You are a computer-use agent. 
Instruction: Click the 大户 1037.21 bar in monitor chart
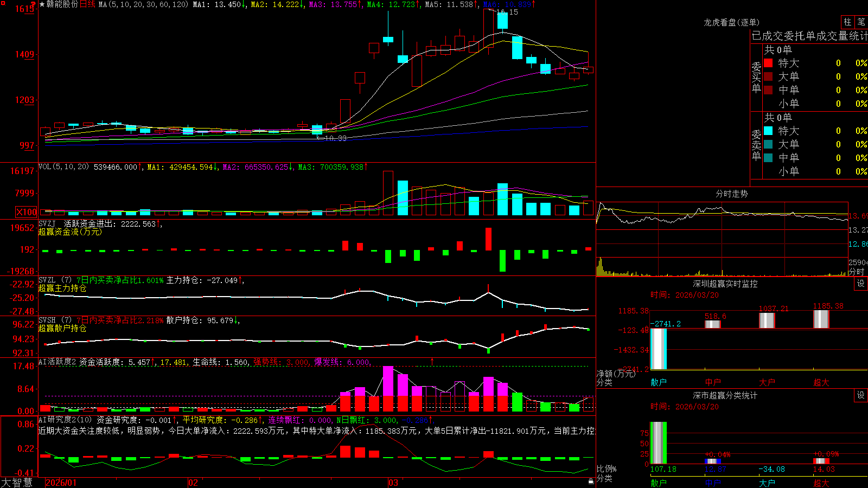coord(767,320)
